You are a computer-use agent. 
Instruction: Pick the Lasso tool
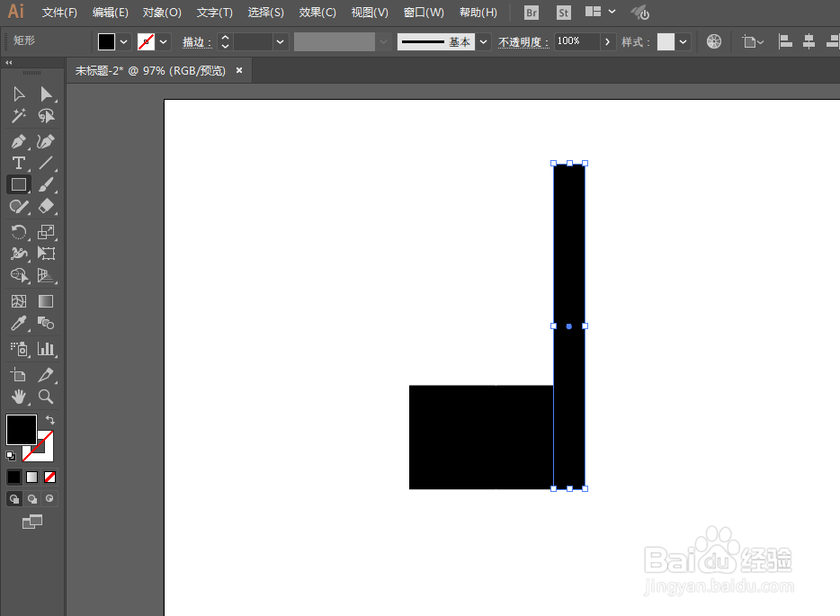[46, 116]
